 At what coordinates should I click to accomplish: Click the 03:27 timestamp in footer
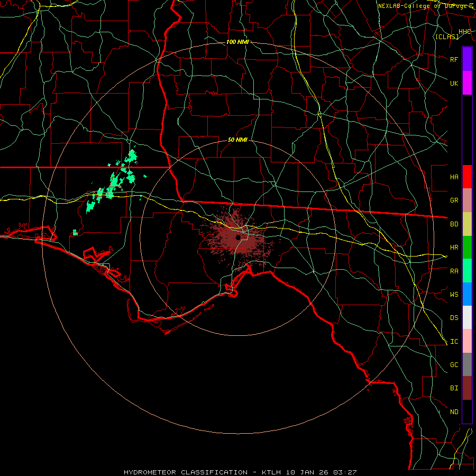tap(345, 472)
